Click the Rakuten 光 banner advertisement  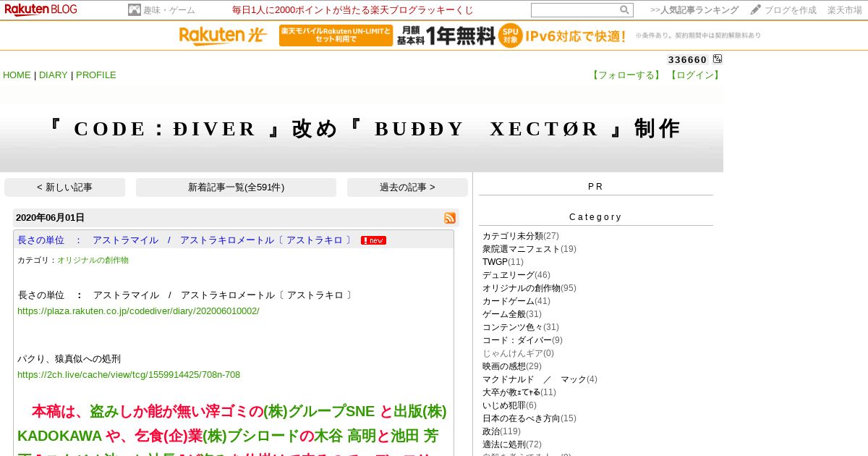471,35
